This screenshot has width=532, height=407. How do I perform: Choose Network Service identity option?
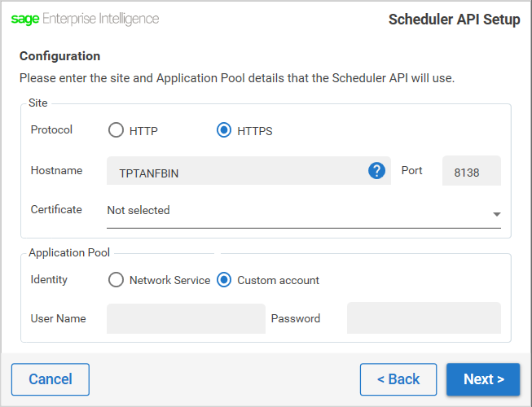(x=116, y=280)
